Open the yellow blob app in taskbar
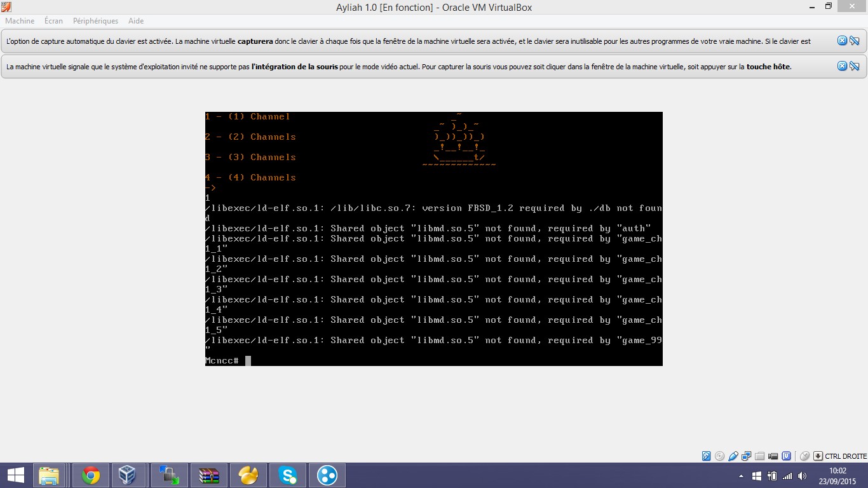868x488 pixels. (x=248, y=475)
